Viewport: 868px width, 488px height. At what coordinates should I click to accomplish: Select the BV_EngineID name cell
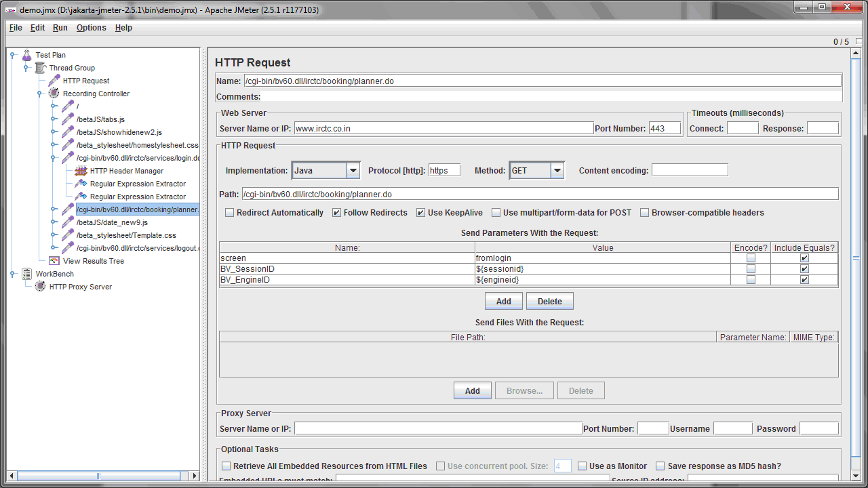(x=347, y=280)
